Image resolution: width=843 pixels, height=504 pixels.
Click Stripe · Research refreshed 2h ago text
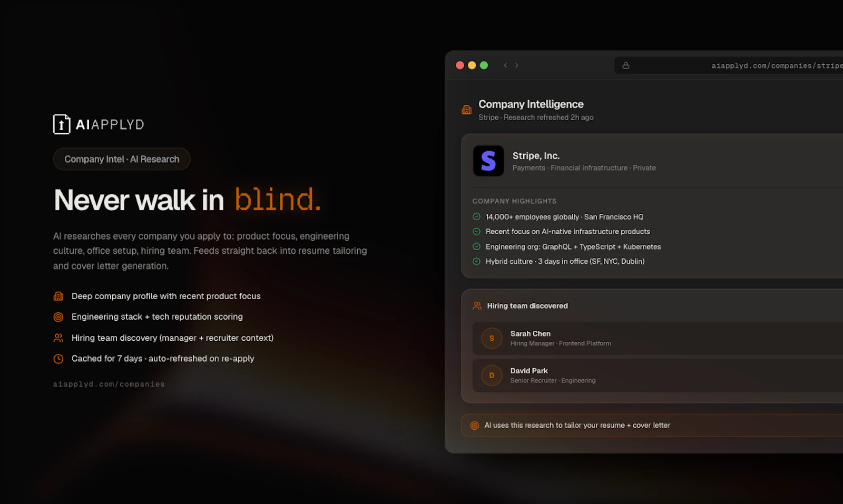[536, 117]
